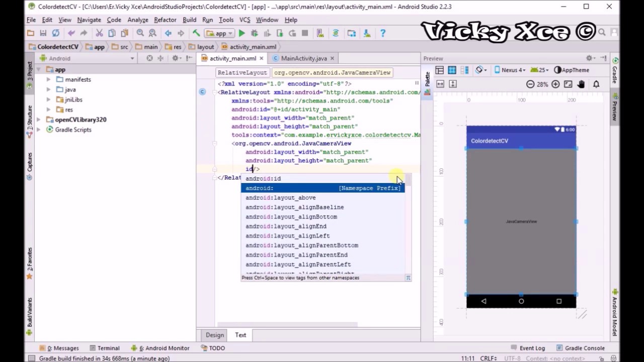Screen dimensions: 644x362
Task: Click the scroll from source target icon
Action: pos(149,58)
